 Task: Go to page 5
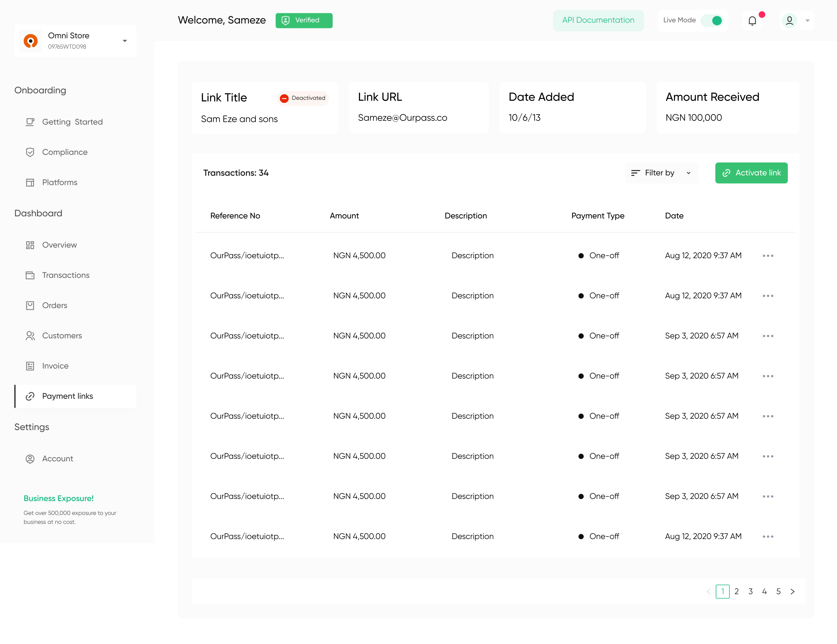click(778, 591)
